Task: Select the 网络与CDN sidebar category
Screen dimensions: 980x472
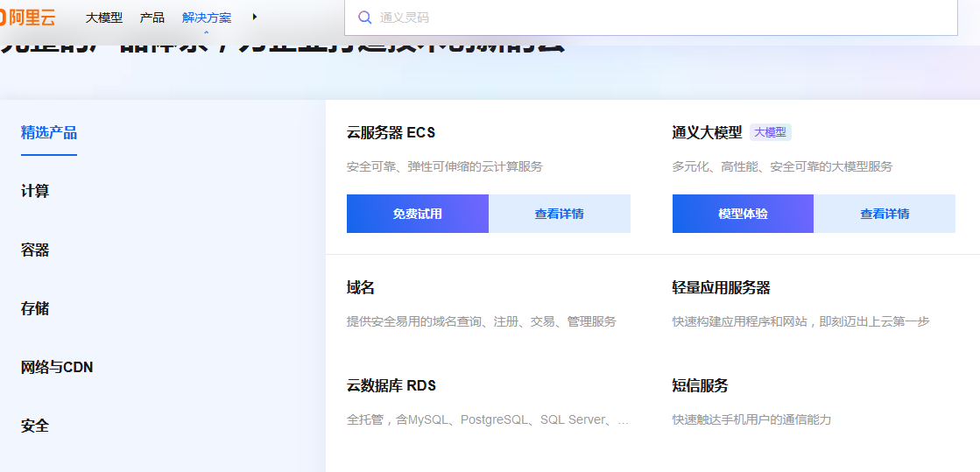Action: (57, 368)
